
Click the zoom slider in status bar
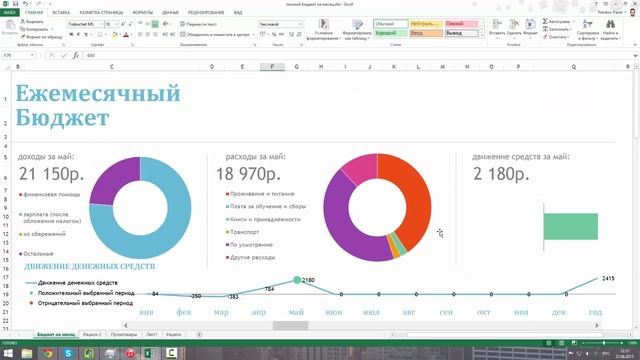coord(604,343)
